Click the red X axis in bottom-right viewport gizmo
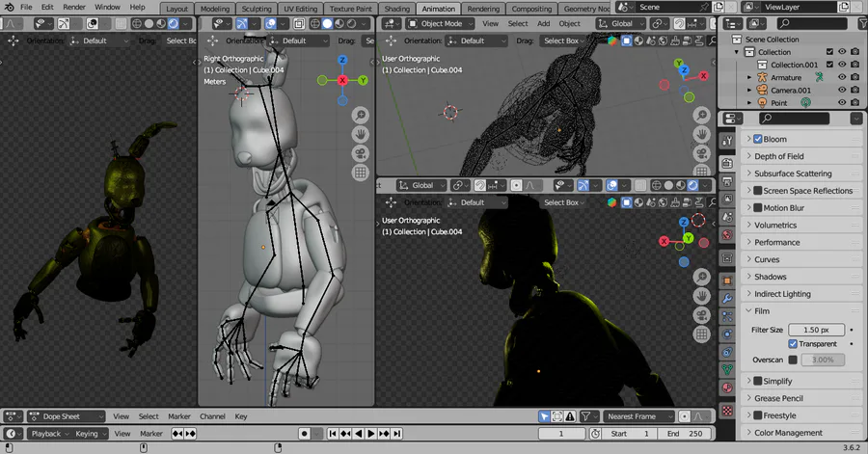This screenshot has width=868, height=454. [x=664, y=241]
